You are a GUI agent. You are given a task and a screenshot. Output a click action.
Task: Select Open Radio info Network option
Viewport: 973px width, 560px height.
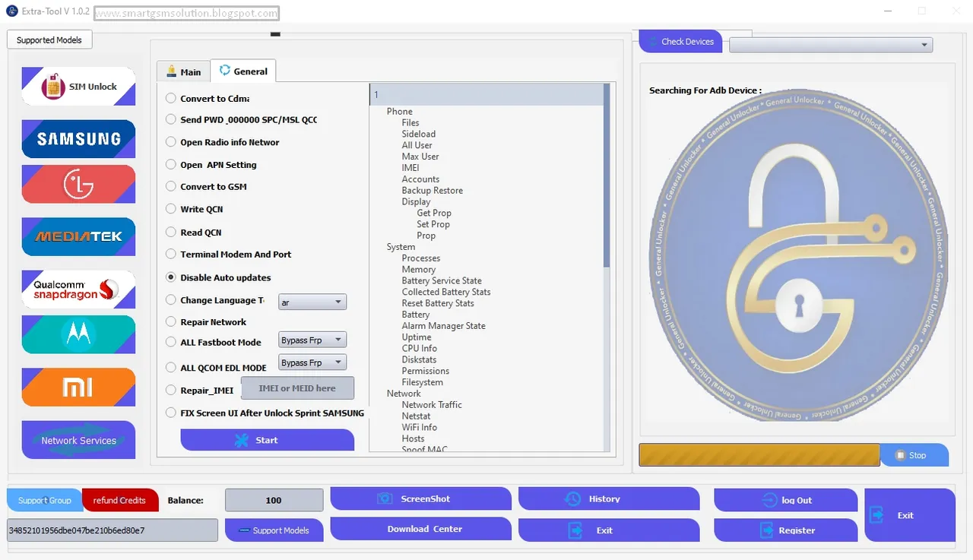172,142
